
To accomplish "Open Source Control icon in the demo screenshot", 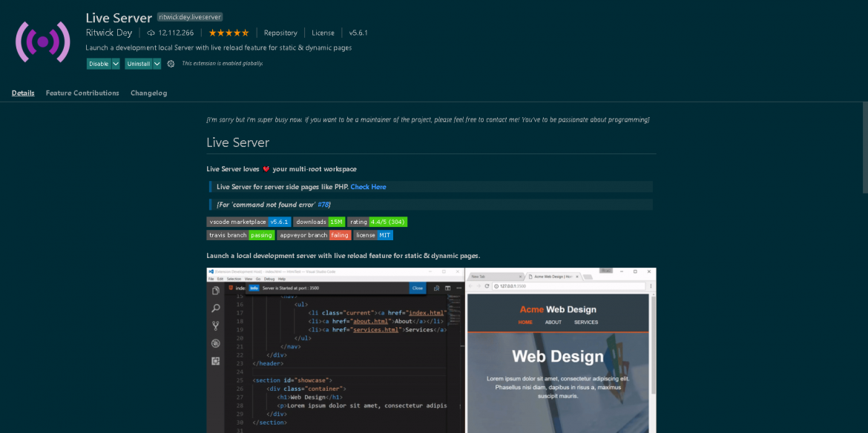I will click(216, 325).
